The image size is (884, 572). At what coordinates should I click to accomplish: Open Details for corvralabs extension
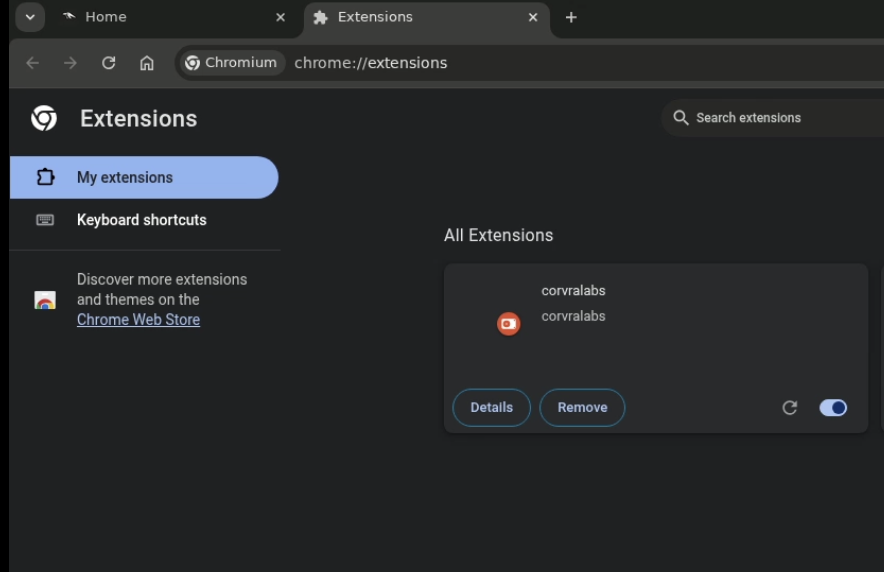coord(492,407)
